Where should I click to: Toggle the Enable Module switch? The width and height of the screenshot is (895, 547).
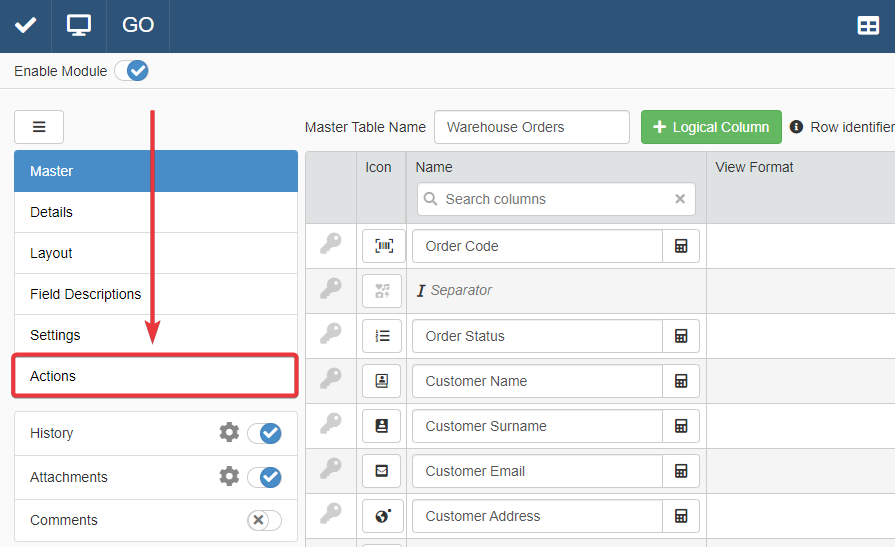[131, 71]
